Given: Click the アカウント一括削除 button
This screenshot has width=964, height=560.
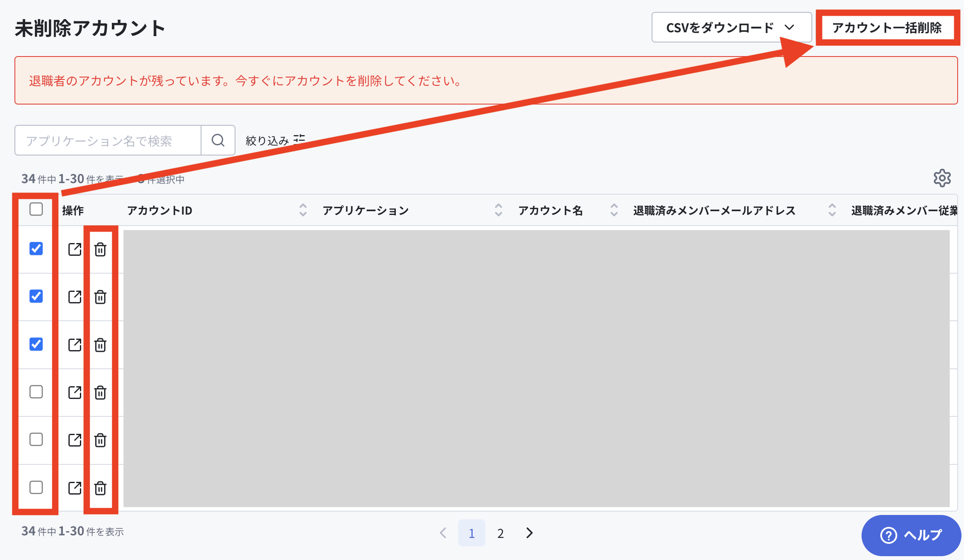Looking at the screenshot, I should [887, 28].
